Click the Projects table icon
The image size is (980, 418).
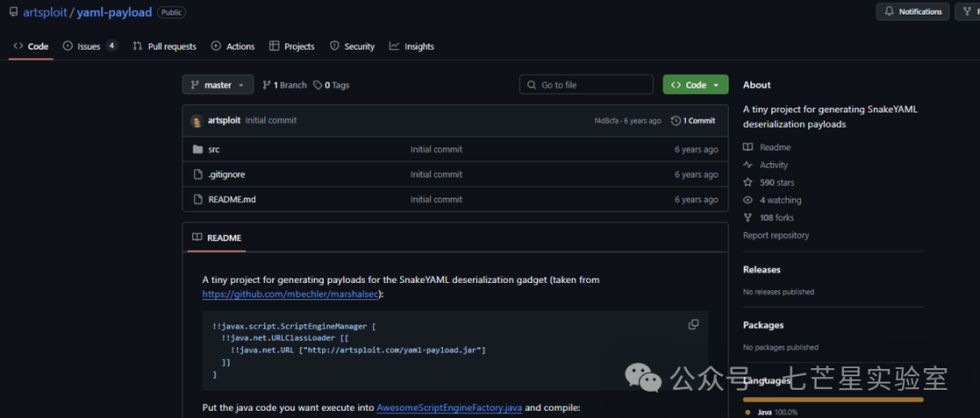(x=274, y=46)
